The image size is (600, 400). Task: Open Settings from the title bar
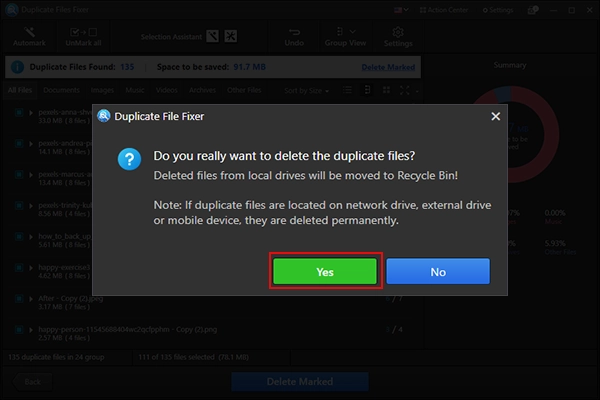(x=498, y=10)
